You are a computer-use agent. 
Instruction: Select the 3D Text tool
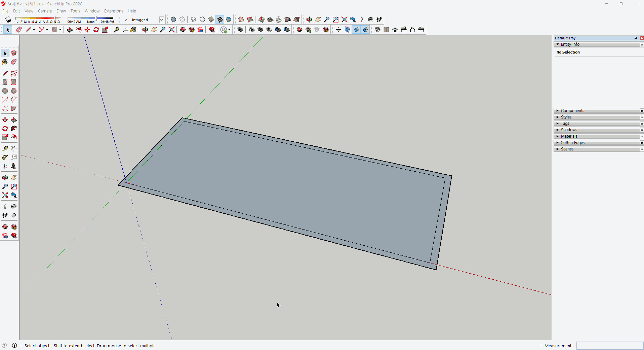tap(14, 166)
